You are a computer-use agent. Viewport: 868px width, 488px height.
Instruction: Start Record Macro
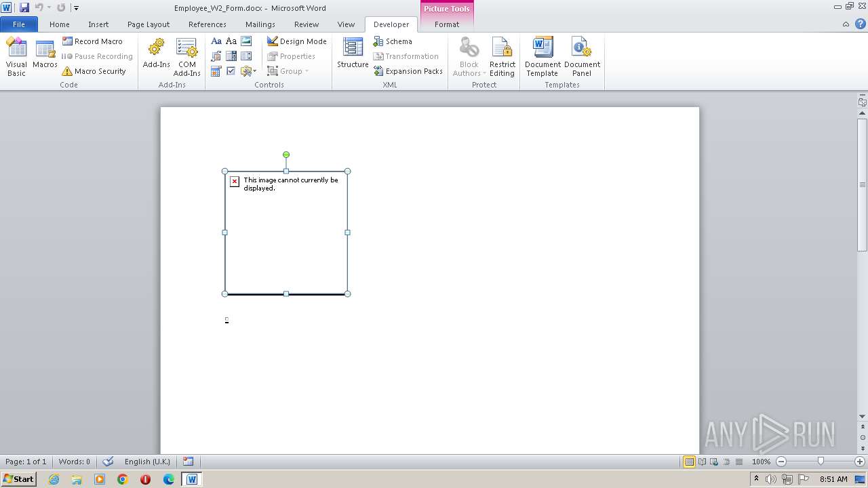(x=93, y=41)
